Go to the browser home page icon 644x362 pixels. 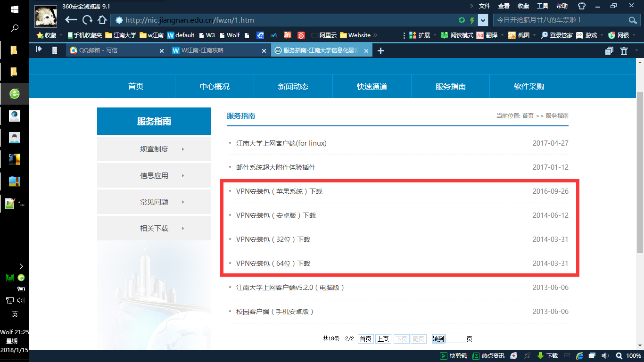click(x=102, y=20)
